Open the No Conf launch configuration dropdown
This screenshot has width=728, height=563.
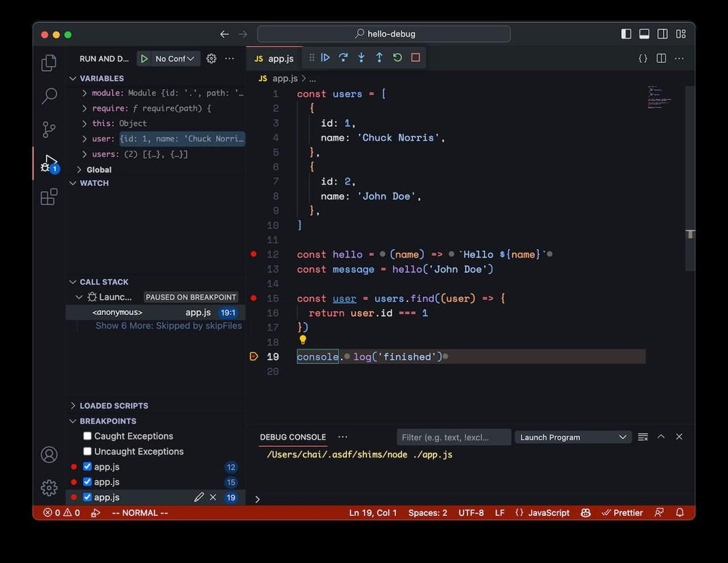point(175,58)
